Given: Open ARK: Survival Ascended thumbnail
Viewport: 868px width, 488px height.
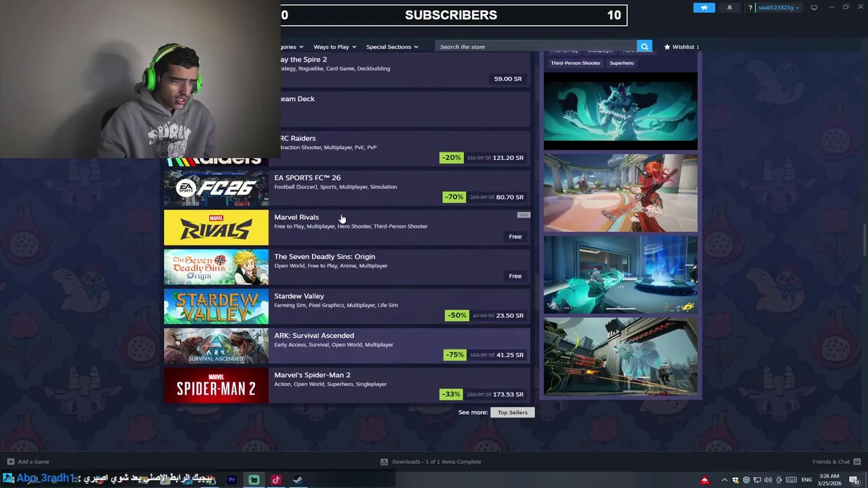Looking at the screenshot, I should click(216, 346).
